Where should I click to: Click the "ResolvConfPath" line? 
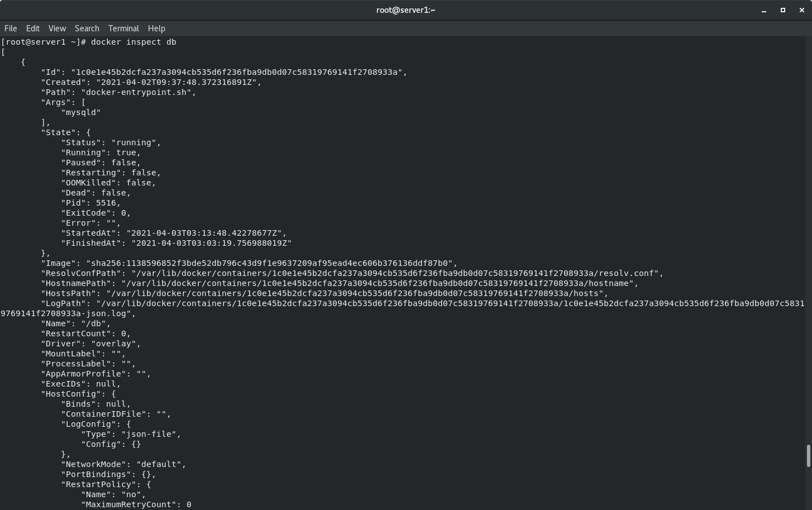(352, 273)
